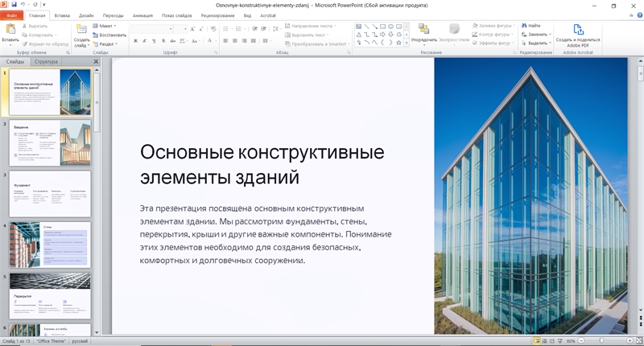Justify the paragraph text
This screenshot has height=346, width=644.
tap(254, 40)
